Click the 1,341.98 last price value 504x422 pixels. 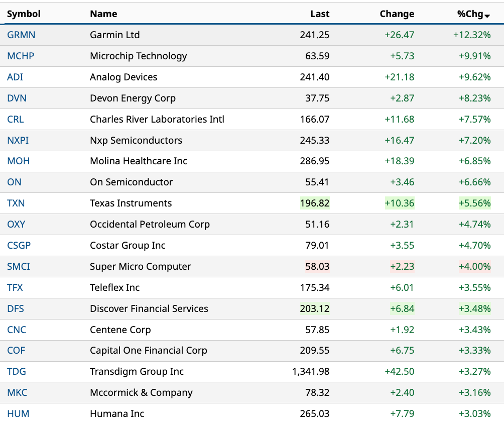(311, 371)
